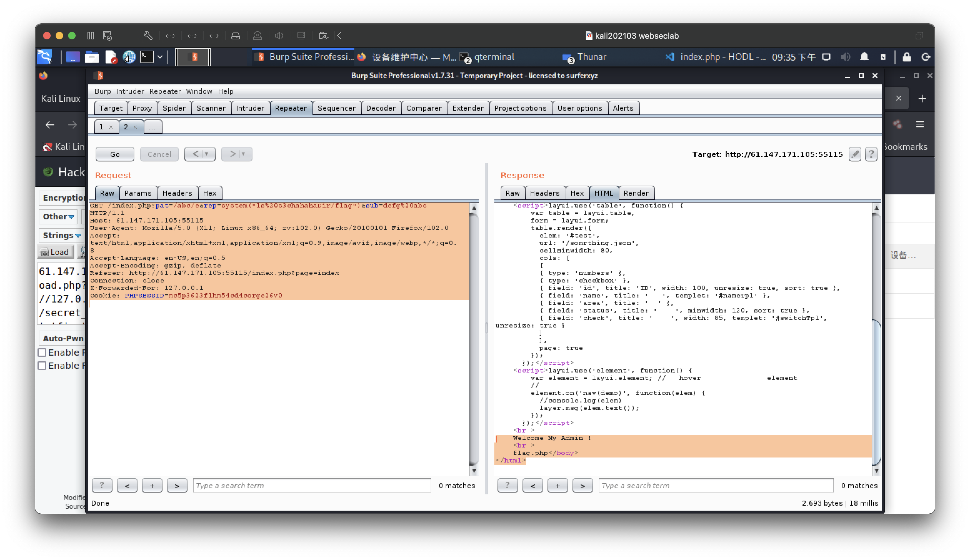This screenshot has width=970, height=560.
Task: Click request search next match button
Action: (177, 485)
